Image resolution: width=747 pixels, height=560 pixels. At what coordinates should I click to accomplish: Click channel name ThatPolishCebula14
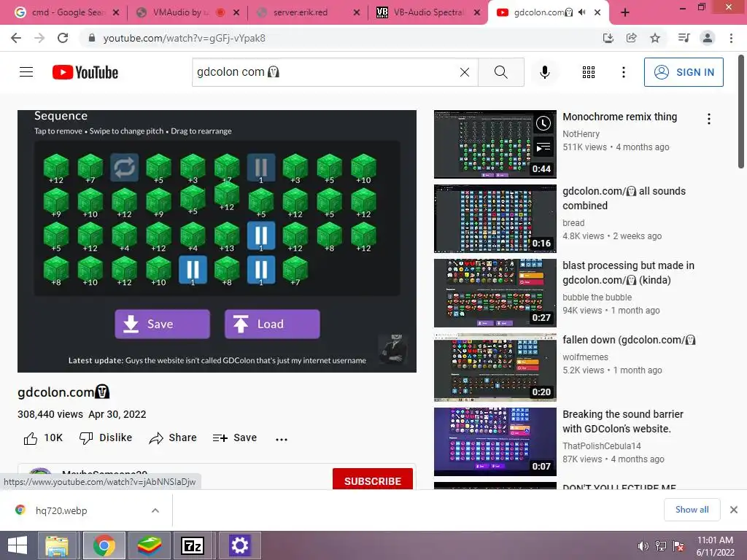[x=602, y=446]
